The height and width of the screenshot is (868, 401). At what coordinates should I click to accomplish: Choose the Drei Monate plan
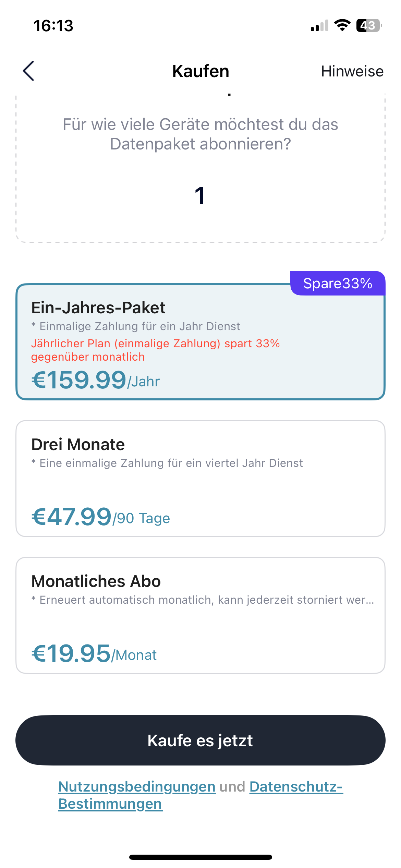click(200, 478)
